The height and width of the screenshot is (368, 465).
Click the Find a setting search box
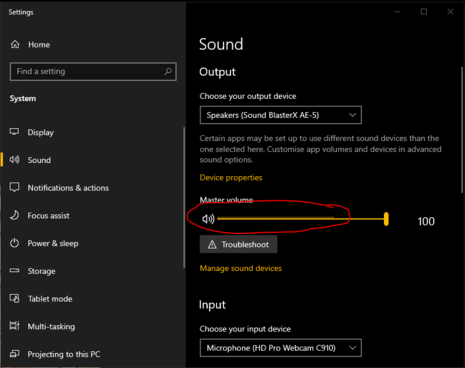pos(93,71)
